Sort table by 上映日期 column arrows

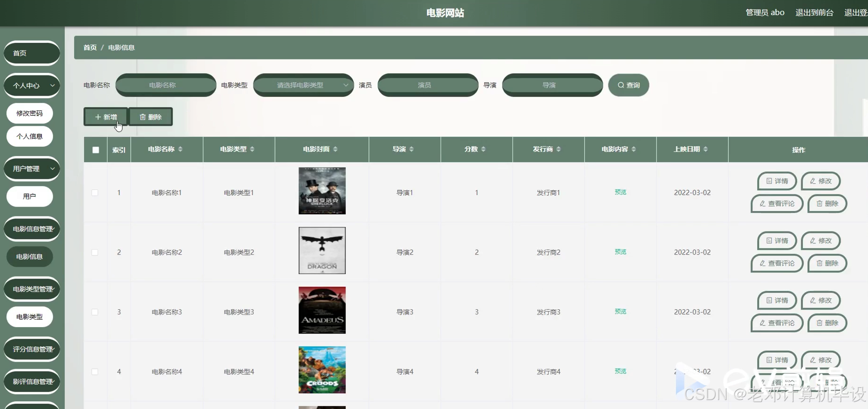click(705, 149)
